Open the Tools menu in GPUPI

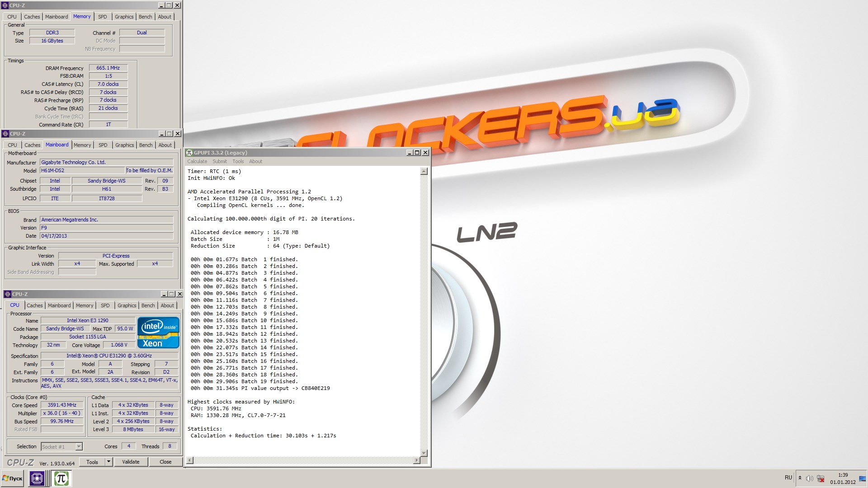[238, 161]
